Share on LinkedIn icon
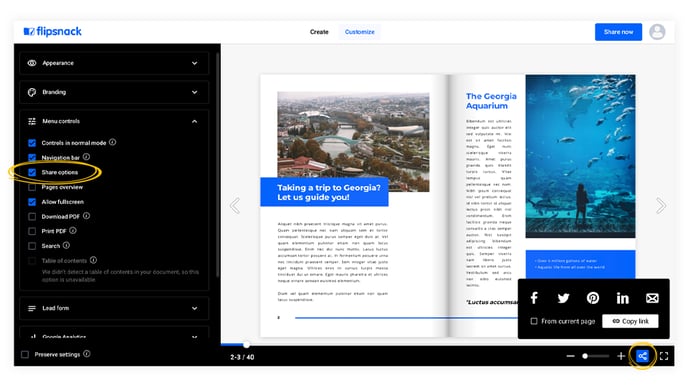 coord(622,298)
